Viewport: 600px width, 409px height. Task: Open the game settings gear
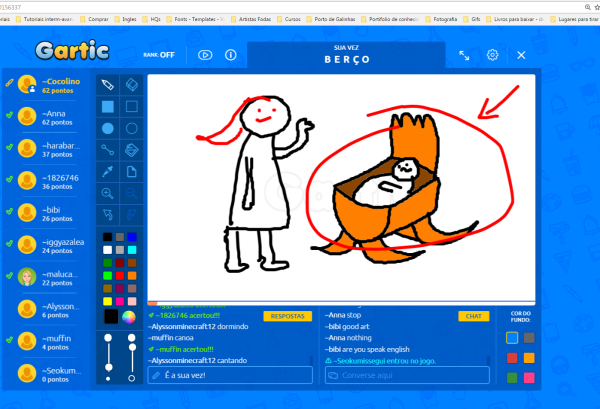[x=493, y=56]
